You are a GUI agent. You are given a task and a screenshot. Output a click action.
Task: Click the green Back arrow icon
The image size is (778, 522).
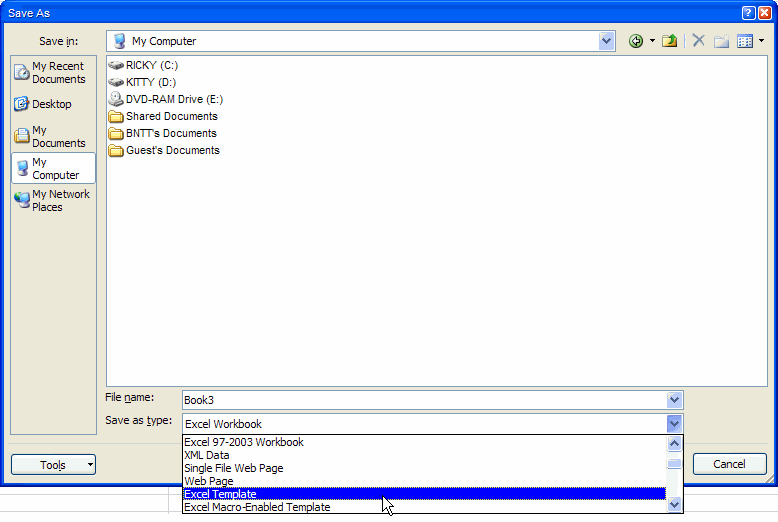click(635, 41)
